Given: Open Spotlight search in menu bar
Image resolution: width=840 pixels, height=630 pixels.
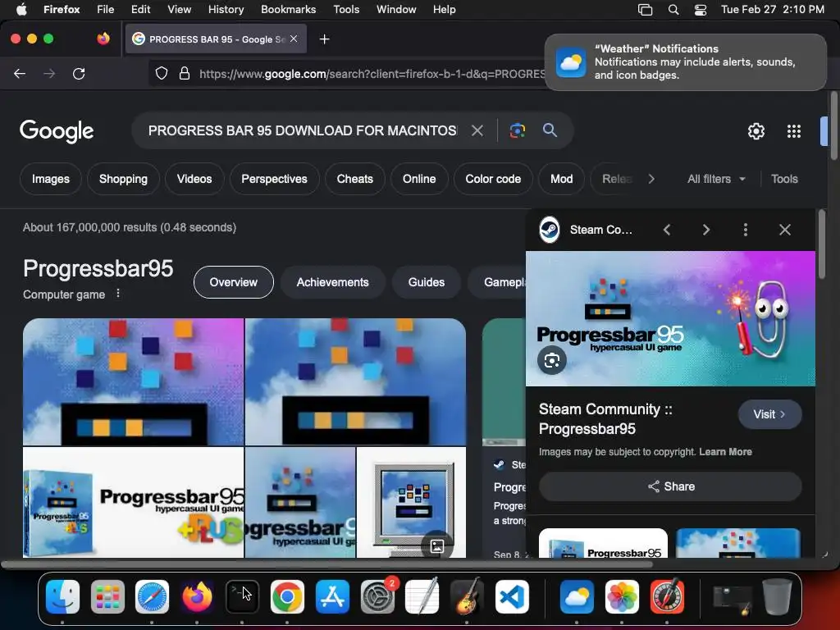Looking at the screenshot, I should point(673,10).
